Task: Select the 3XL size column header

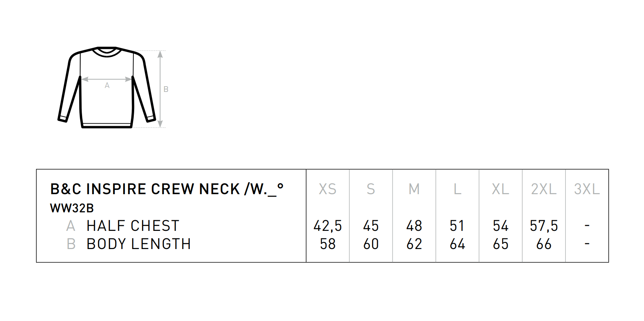Action: coord(587,189)
